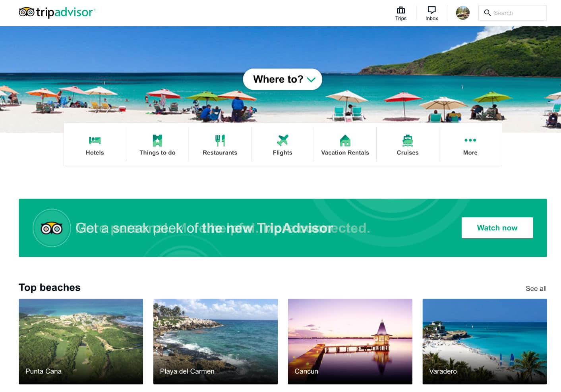This screenshot has width=561, height=392.
Task: Select the TripAdvisor owl logo
Action: click(26, 12)
